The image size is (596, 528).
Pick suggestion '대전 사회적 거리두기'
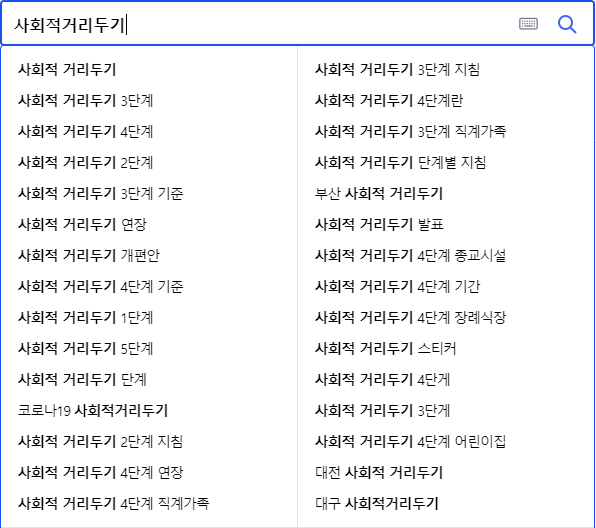coord(379,473)
